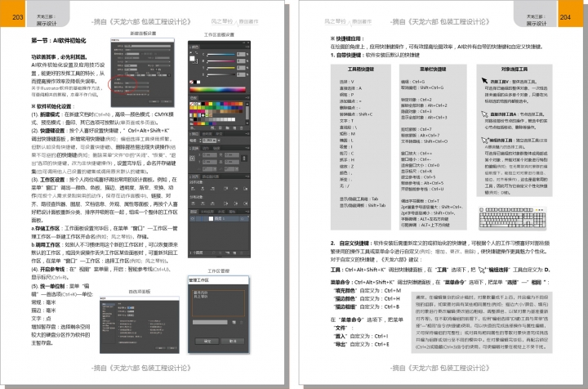Viewport: 588px width, 389px height.
Task: Open the Color panel options menu
Action: (246, 47)
